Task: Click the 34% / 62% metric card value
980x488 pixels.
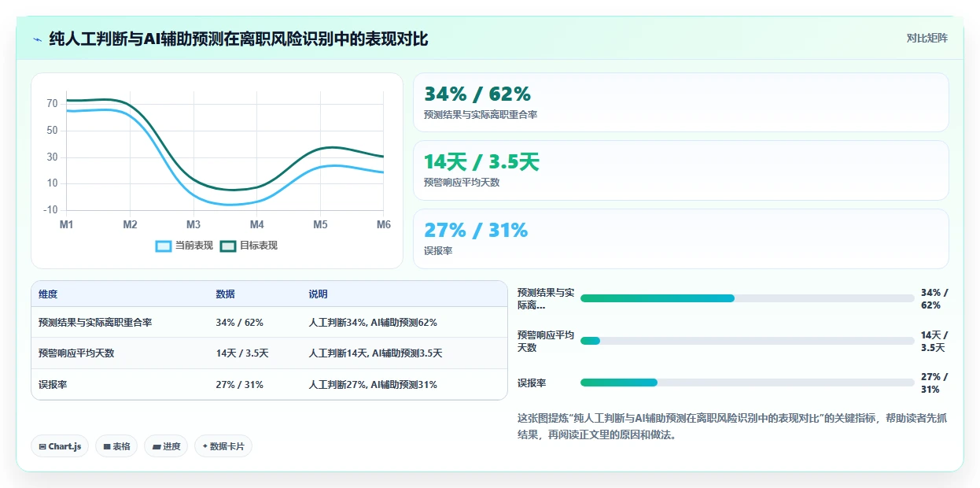Action: (x=477, y=94)
